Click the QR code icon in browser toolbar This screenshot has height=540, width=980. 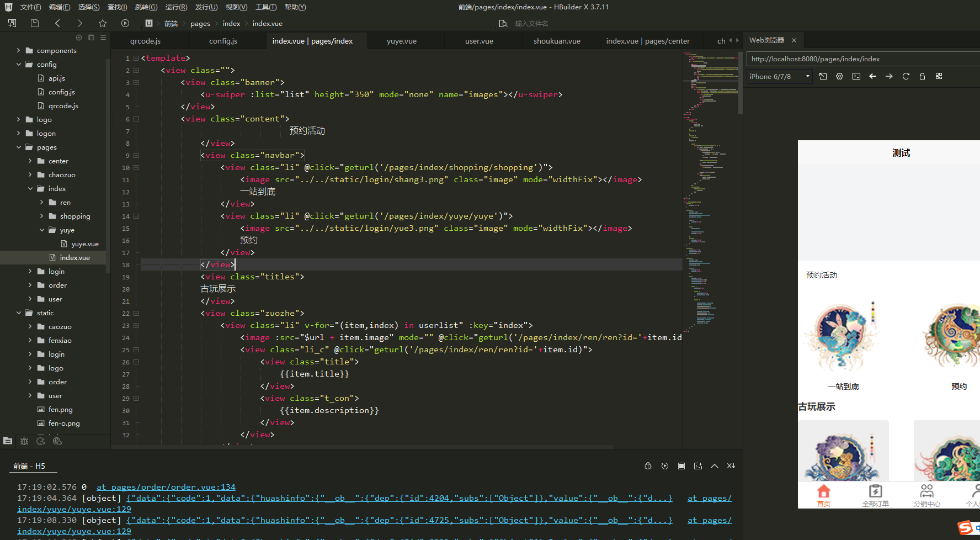click(x=939, y=76)
